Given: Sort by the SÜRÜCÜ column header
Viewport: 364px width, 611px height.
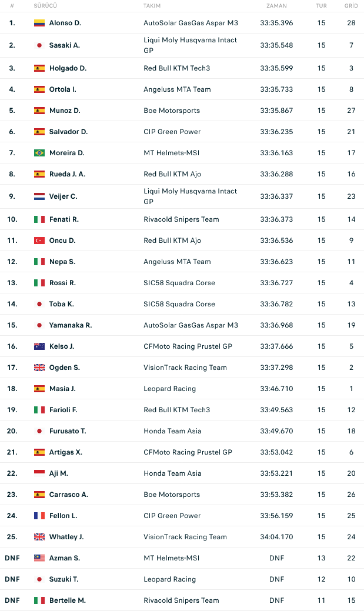Looking at the screenshot, I should 45,6.
